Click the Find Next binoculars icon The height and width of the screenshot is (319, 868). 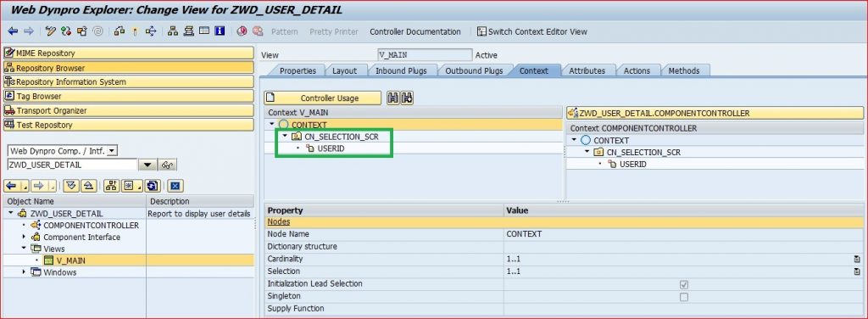click(408, 98)
